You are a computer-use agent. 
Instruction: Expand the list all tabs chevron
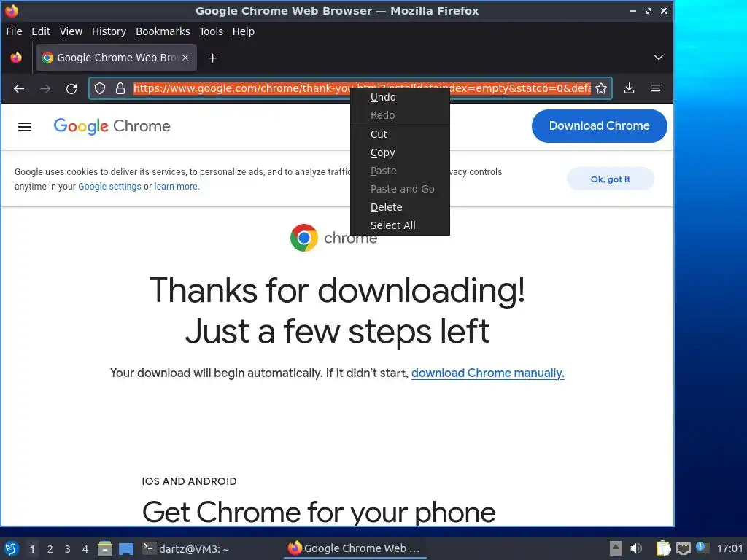tap(659, 58)
